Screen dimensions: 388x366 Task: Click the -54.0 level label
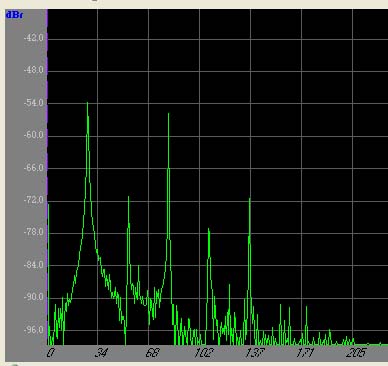tap(34, 103)
